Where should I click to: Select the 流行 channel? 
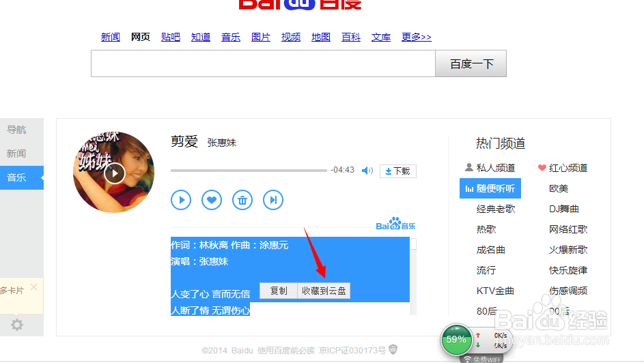click(486, 270)
